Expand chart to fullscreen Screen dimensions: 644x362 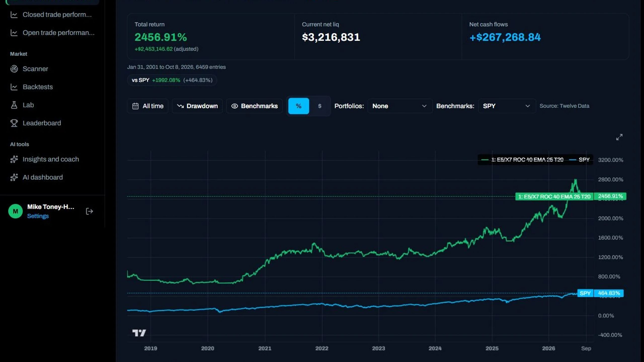click(619, 137)
